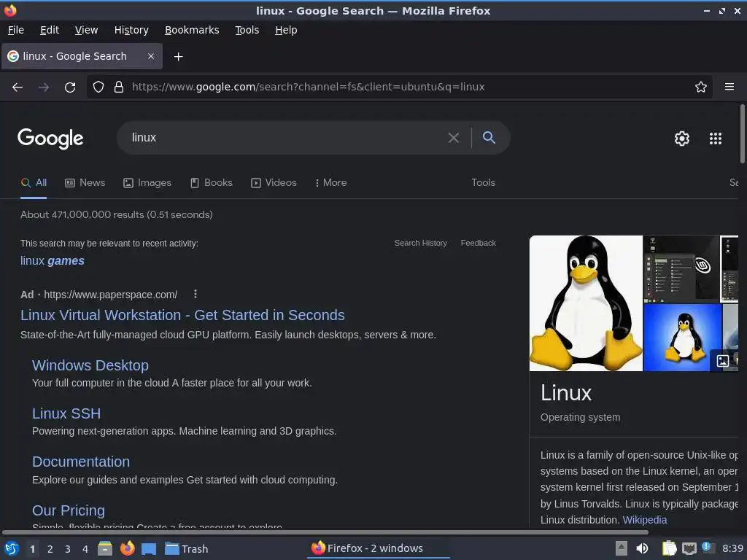
Task: Switch to the Videos results tab
Action: coord(274,182)
